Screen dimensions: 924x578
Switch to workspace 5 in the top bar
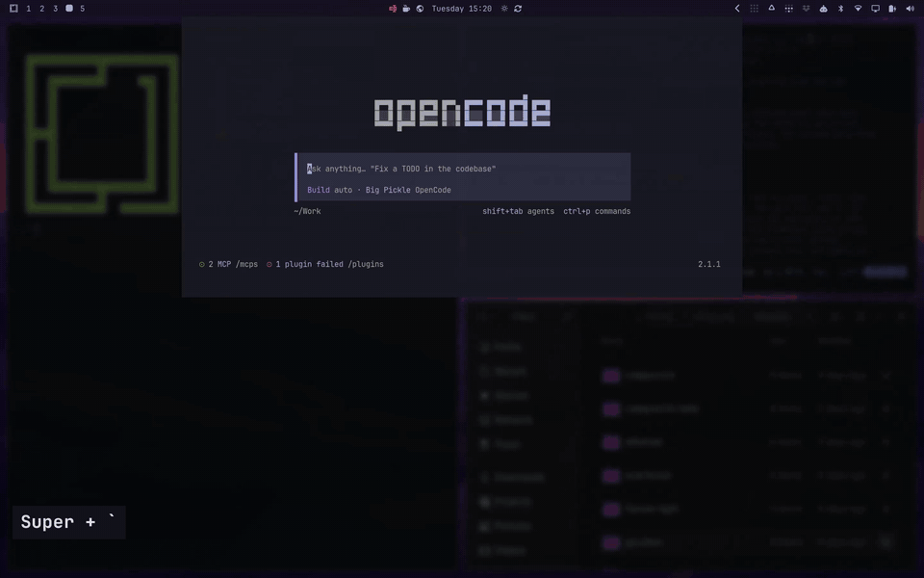pos(83,9)
